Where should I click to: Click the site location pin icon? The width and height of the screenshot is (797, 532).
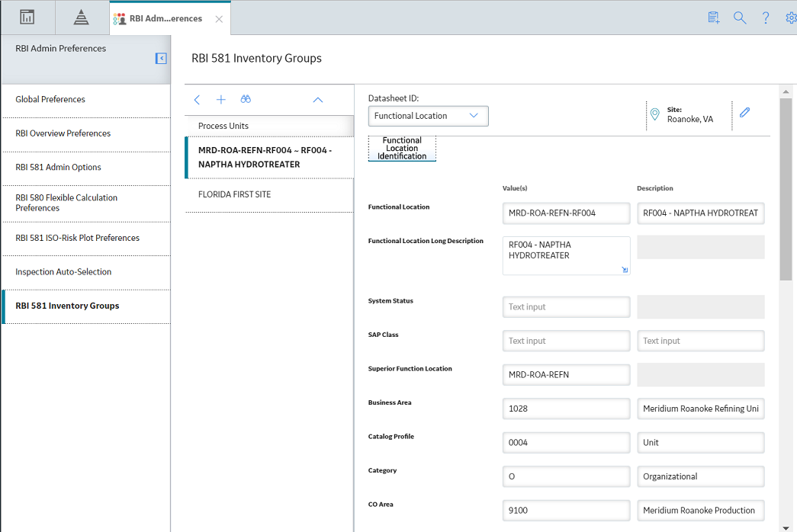click(x=655, y=115)
